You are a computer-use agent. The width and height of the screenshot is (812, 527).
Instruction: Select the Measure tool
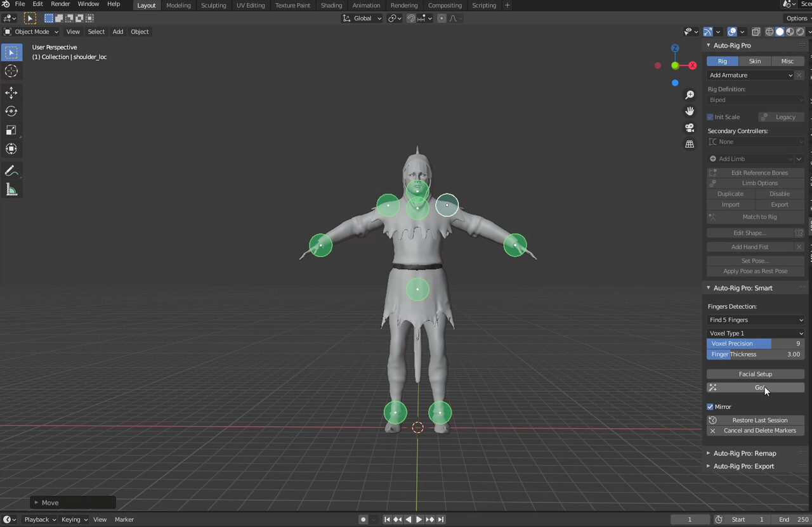point(11,189)
